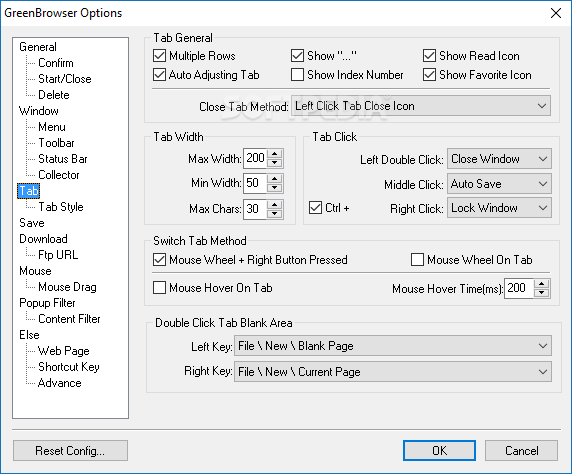Close the GreenBrowser Options dialog
Image resolution: width=572 pixels, height=474 pixels.
(556, 13)
